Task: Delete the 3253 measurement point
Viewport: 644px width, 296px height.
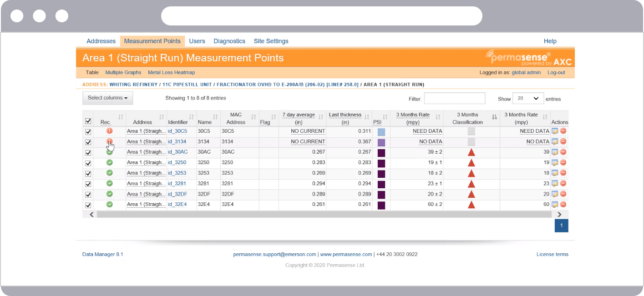Action: coord(563,173)
